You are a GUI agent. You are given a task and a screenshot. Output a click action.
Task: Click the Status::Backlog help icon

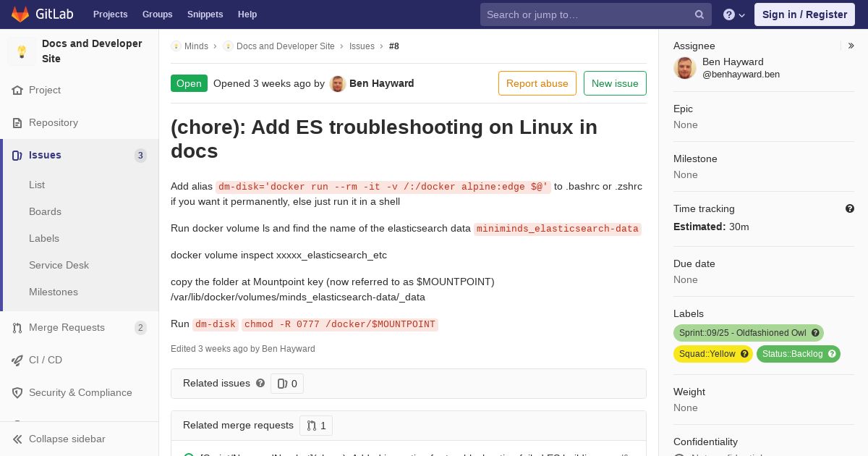833,354
